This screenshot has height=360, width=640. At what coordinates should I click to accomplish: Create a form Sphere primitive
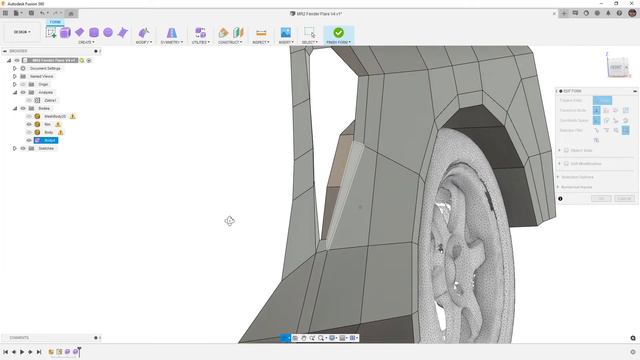[x=108, y=33]
